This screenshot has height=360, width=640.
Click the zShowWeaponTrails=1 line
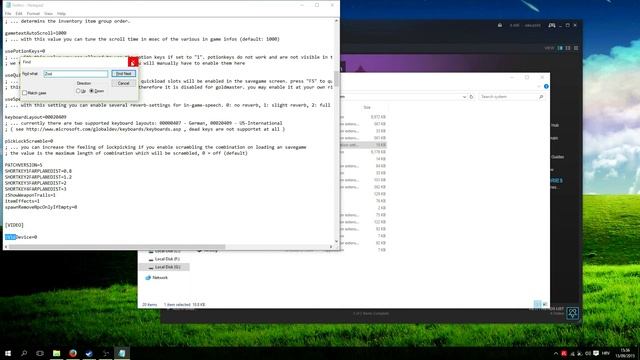point(30,195)
